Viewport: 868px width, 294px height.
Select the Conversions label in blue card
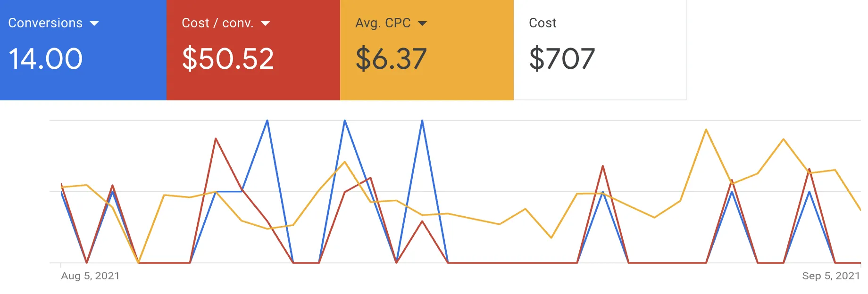coord(45,23)
